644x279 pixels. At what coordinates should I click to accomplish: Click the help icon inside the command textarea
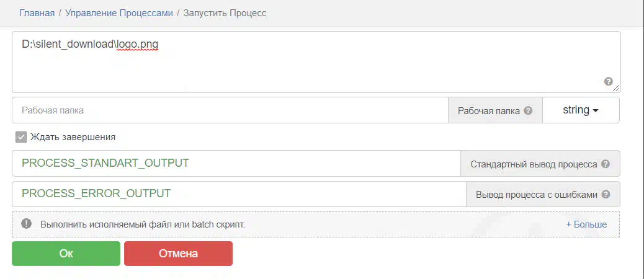[608, 81]
